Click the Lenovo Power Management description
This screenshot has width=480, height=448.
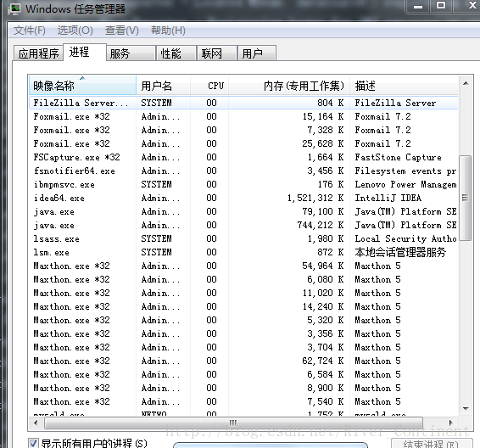[x=405, y=184]
